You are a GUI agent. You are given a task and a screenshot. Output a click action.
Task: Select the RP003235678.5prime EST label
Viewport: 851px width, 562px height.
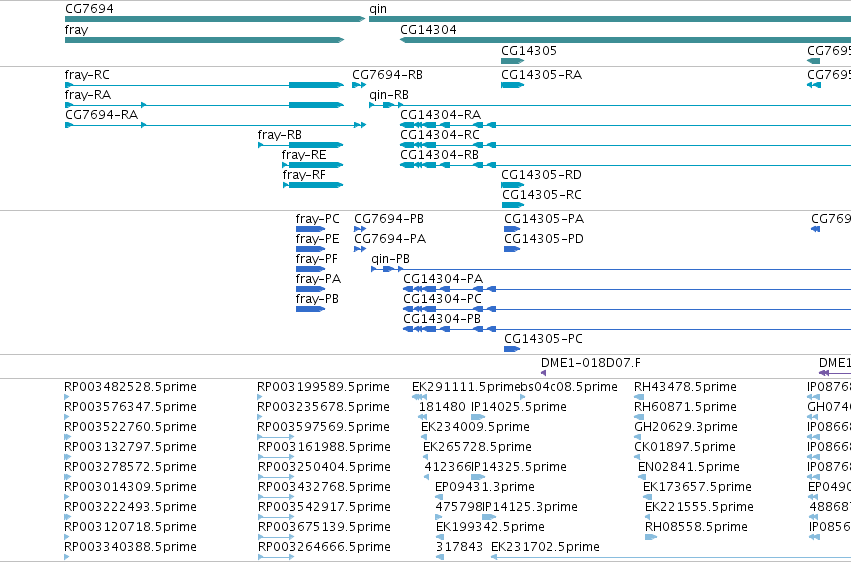[323, 407]
